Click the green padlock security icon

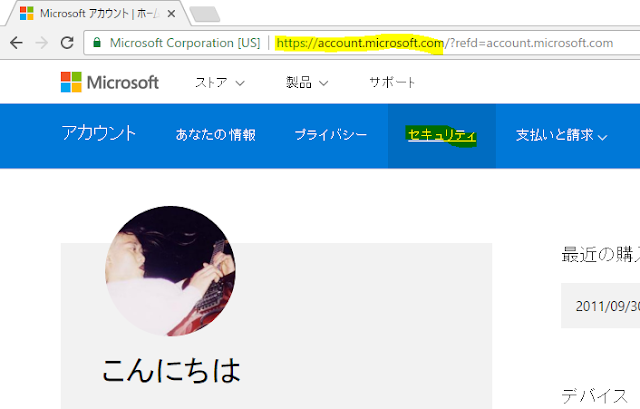[97, 42]
